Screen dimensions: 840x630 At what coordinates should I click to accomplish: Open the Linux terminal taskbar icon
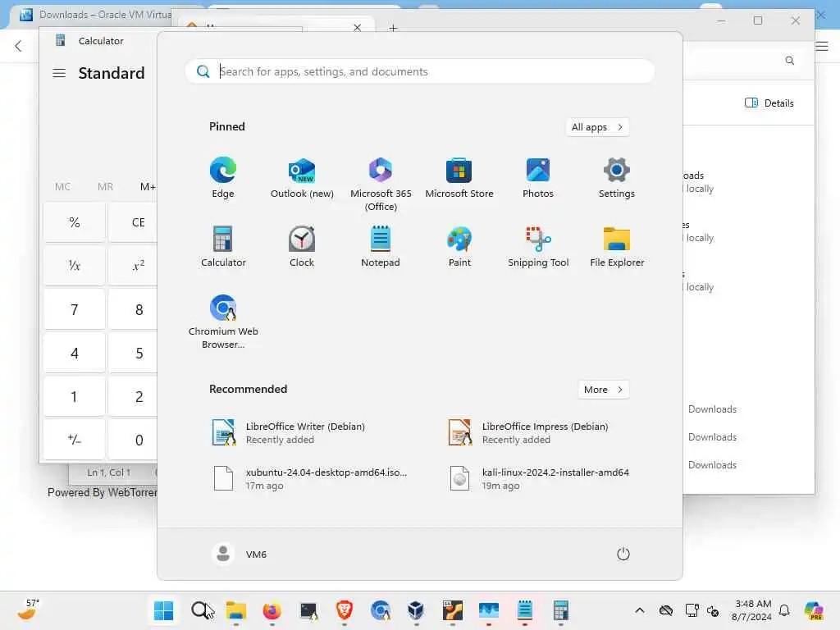(308, 610)
